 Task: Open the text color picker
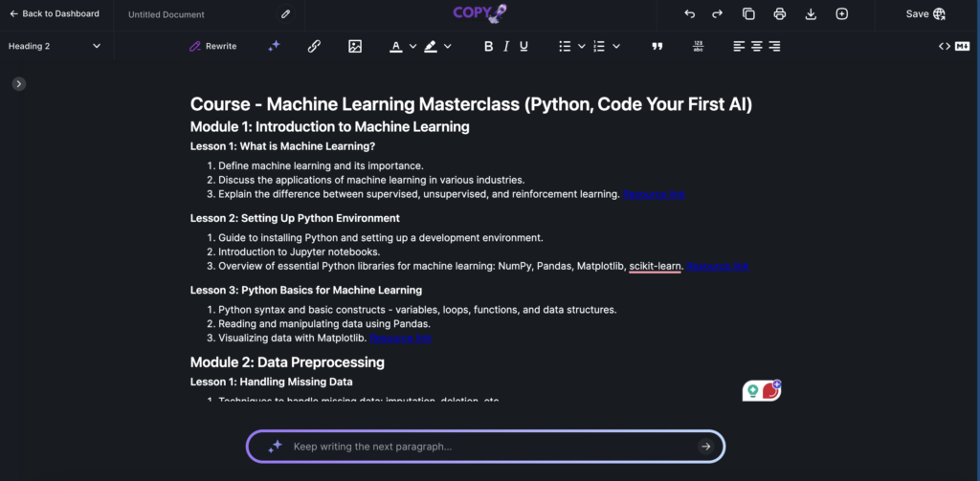pos(396,46)
